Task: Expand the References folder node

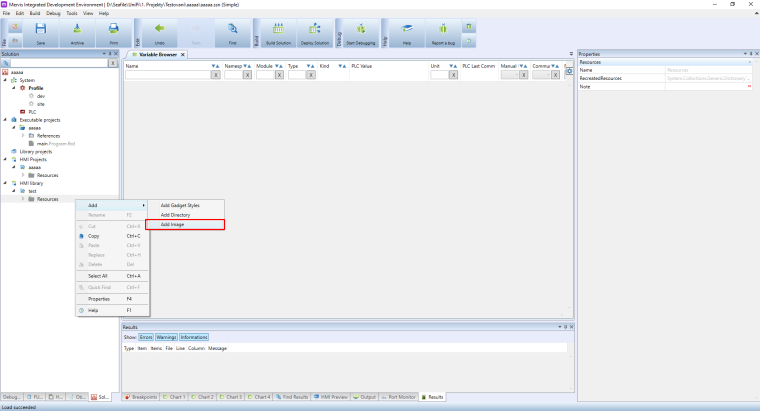Action: 22,135
